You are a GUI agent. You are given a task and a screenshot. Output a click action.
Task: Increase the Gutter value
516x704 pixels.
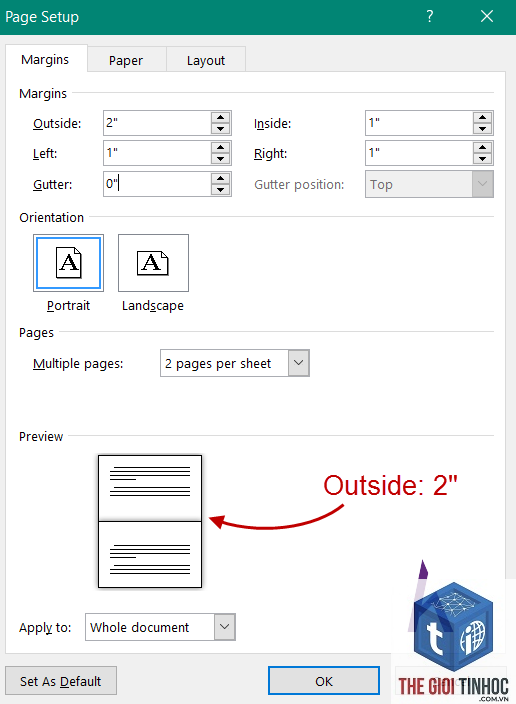tap(221, 179)
